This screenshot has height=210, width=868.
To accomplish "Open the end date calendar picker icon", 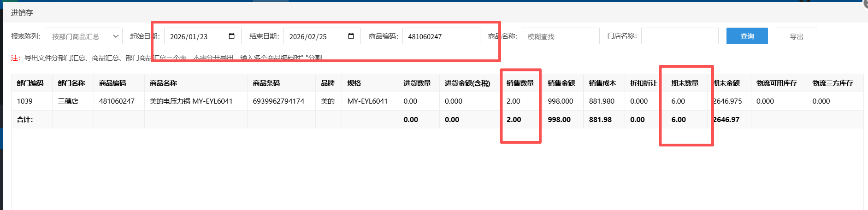I will 351,36.
